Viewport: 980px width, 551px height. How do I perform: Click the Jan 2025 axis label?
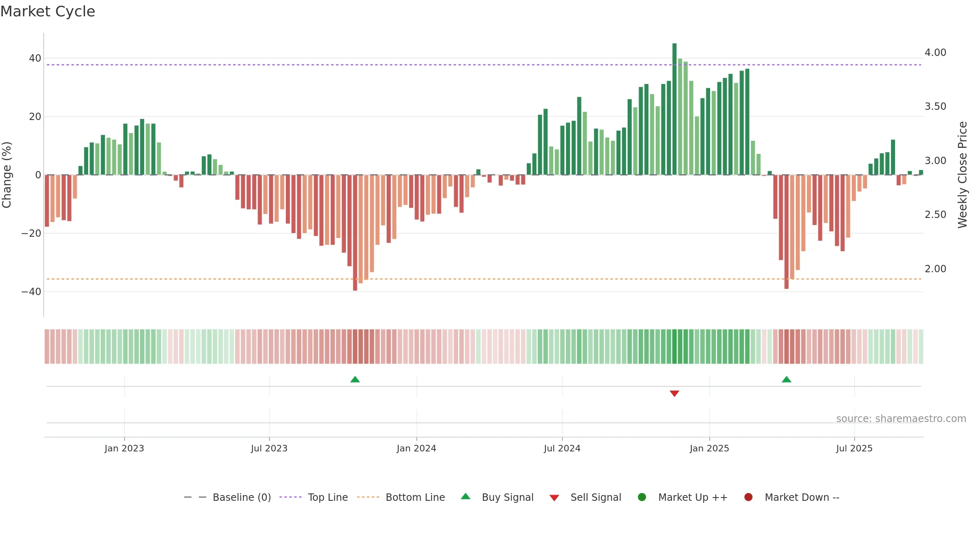click(709, 448)
